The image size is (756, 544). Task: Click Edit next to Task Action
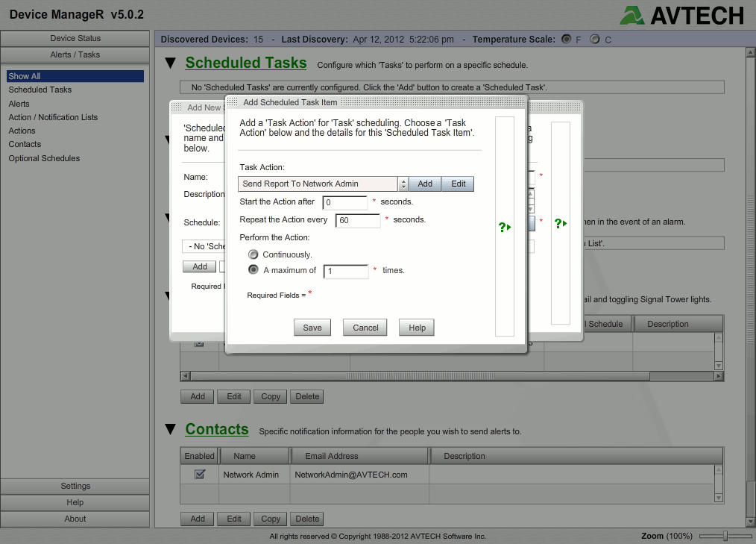point(457,184)
